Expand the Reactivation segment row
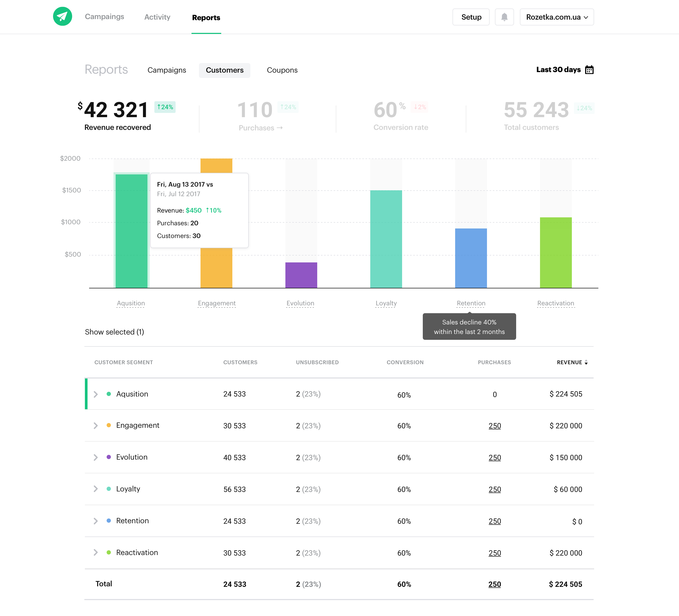 coord(96,552)
